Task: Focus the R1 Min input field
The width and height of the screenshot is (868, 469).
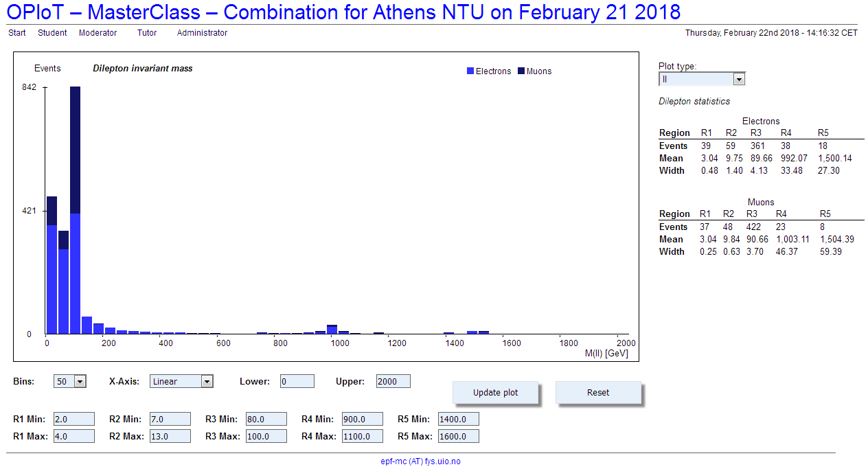Action: [74, 419]
